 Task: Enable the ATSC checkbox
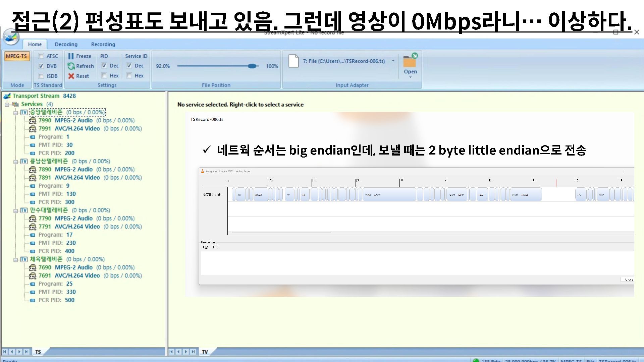[x=41, y=56]
